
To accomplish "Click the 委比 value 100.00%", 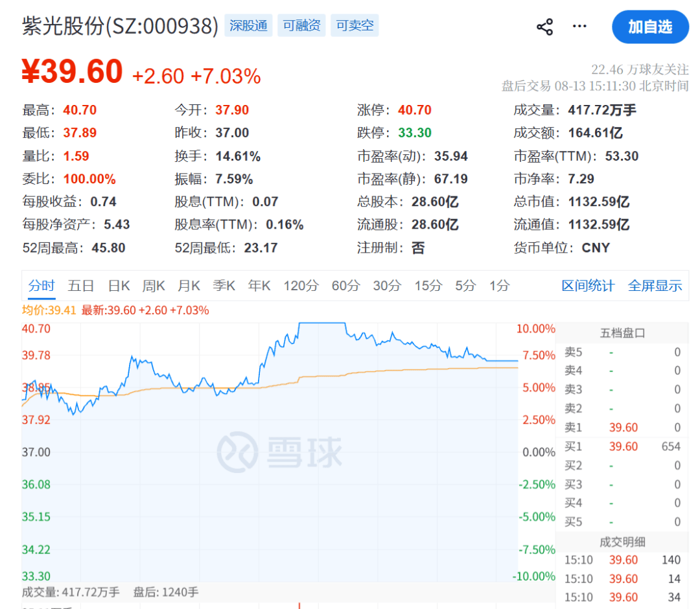I will pos(89,179).
